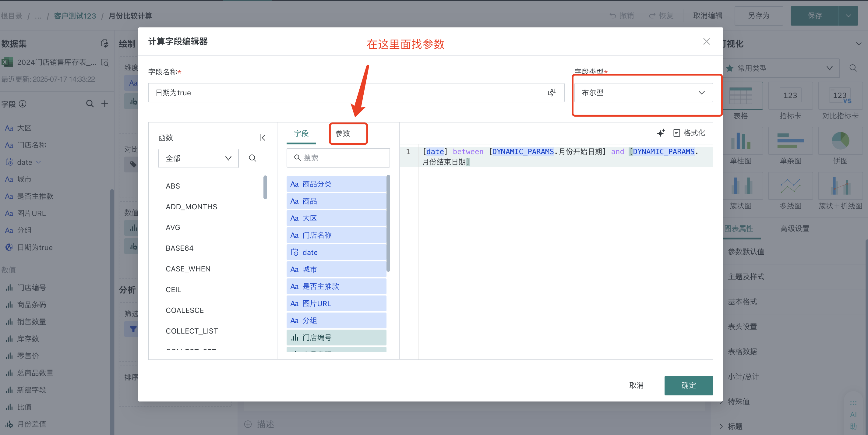Click the 另存为 button
Viewport: 868px width, 435px height.
click(x=758, y=16)
